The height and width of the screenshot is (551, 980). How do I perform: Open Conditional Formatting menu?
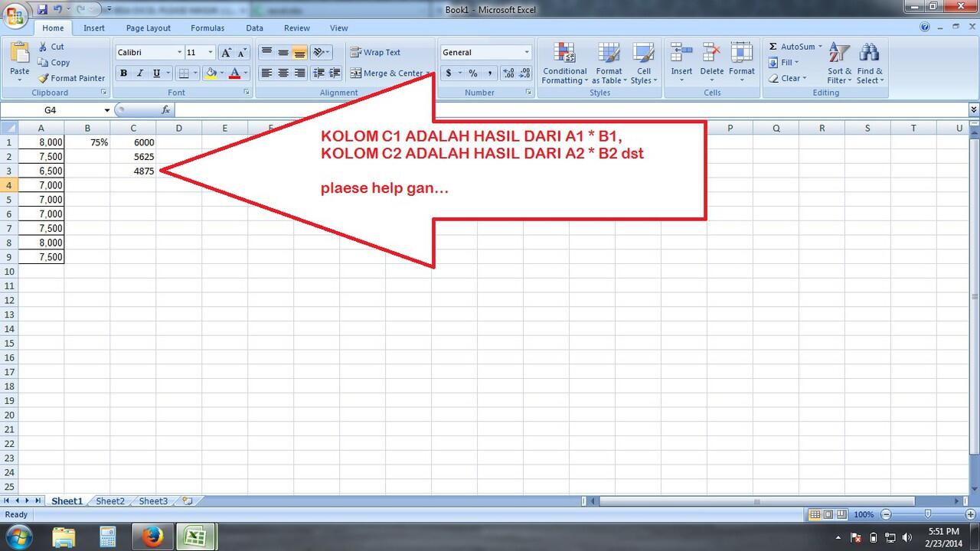565,64
